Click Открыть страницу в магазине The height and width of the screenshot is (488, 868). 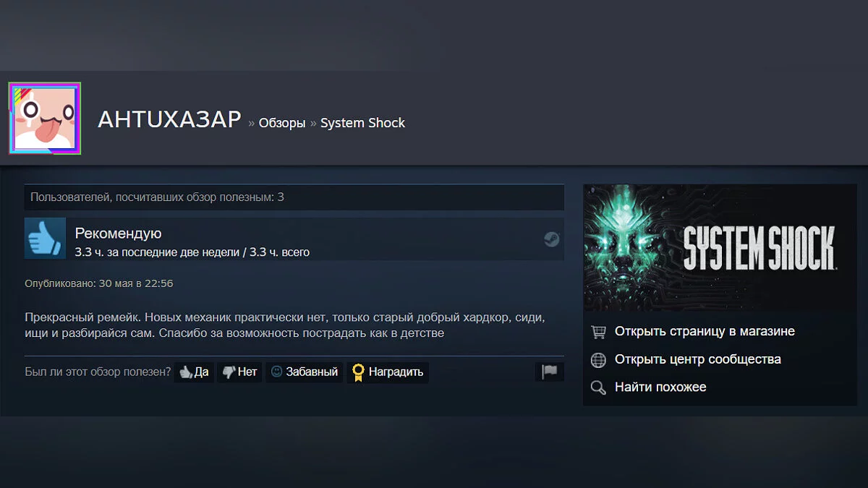pyautogui.click(x=705, y=332)
